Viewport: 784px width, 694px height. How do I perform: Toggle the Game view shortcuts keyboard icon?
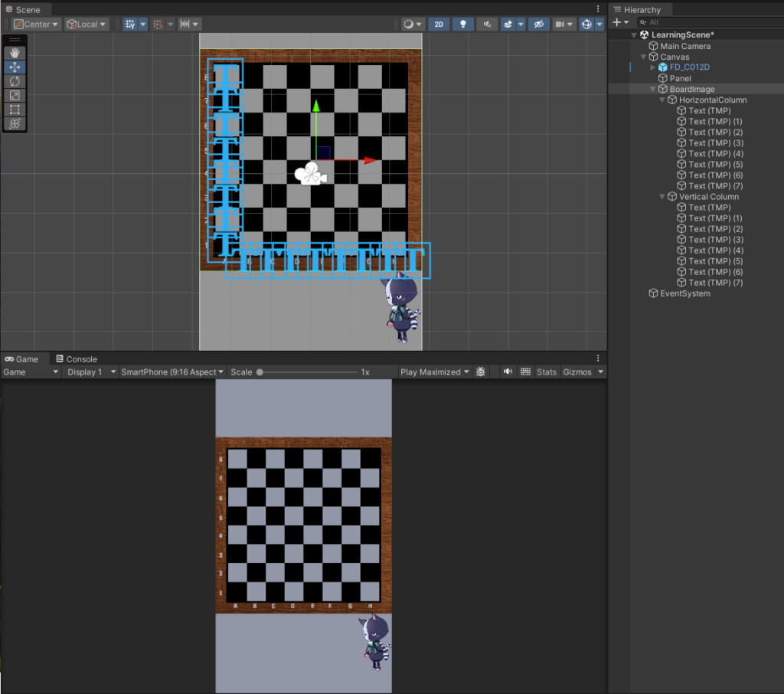(x=525, y=372)
